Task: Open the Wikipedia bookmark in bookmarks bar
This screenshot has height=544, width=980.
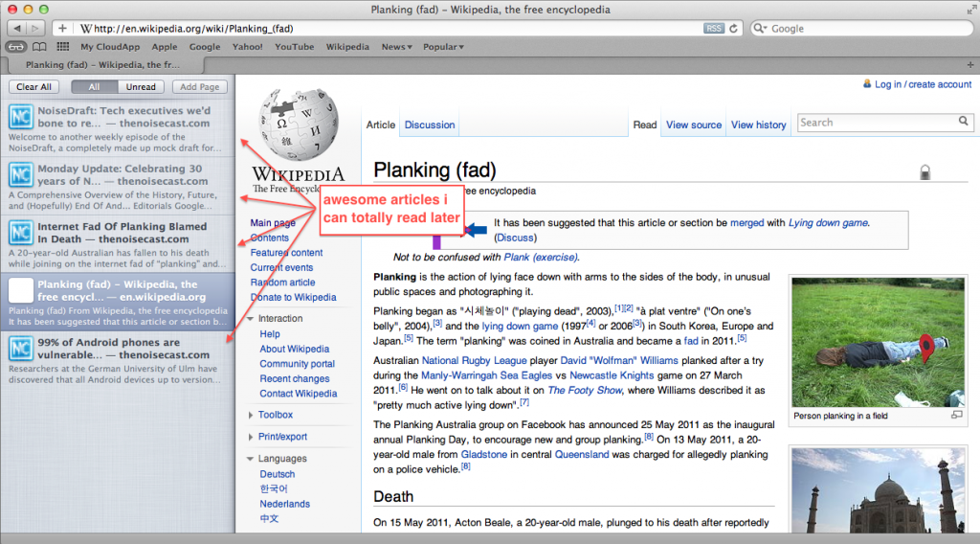Action: coord(347,47)
